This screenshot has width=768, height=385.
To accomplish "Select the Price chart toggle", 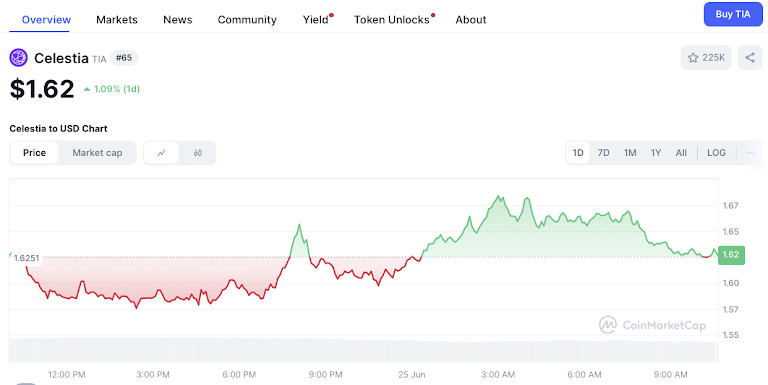I will pyautogui.click(x=34, y=153).
